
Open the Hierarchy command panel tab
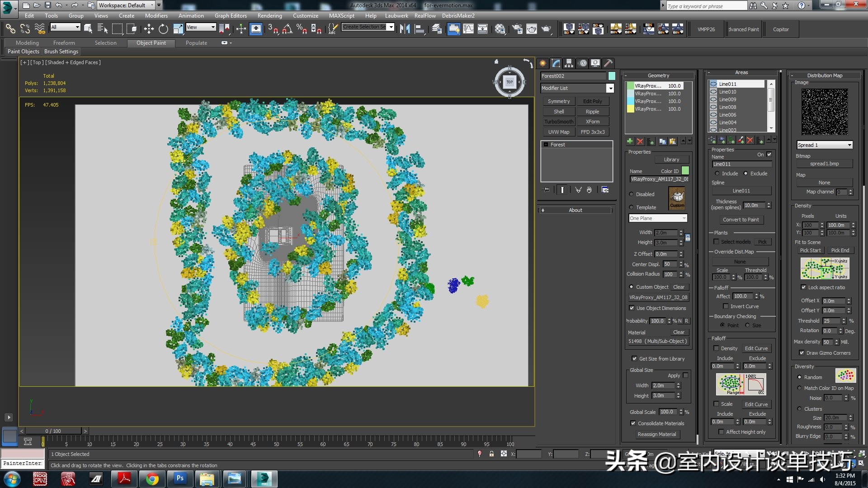569,63
